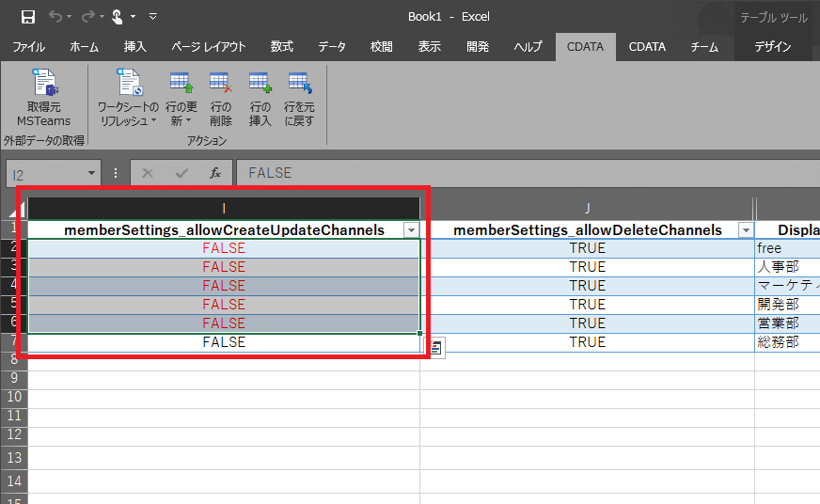Image resolution: width=820 pixels, height=504 pixels.
Task: Switch to the ヘルプ ribbon tab
Action: (x=528, y=46)
